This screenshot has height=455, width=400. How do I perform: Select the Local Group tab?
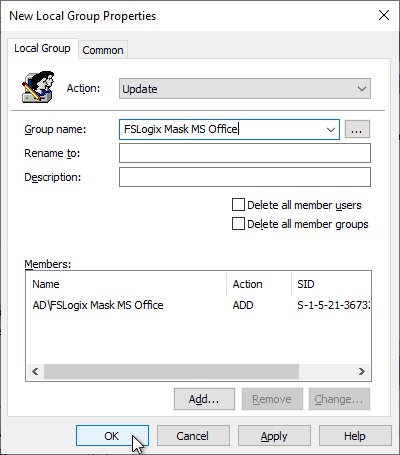42,48
